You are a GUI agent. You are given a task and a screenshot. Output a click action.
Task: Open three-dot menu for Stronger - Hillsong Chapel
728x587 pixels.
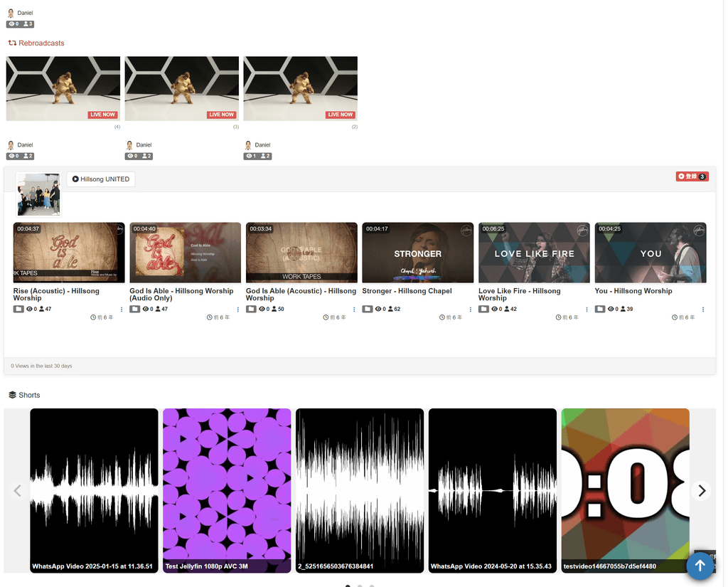pyautogui.click(x=471, y=310)
